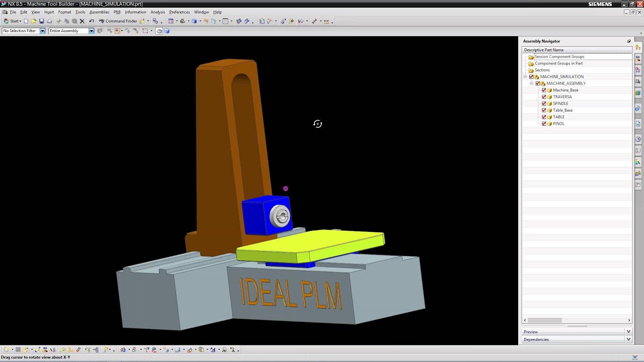Open the Roles sidebar tab icon
The height and width of the screenshot is (362, 644).
pos(638,173)
